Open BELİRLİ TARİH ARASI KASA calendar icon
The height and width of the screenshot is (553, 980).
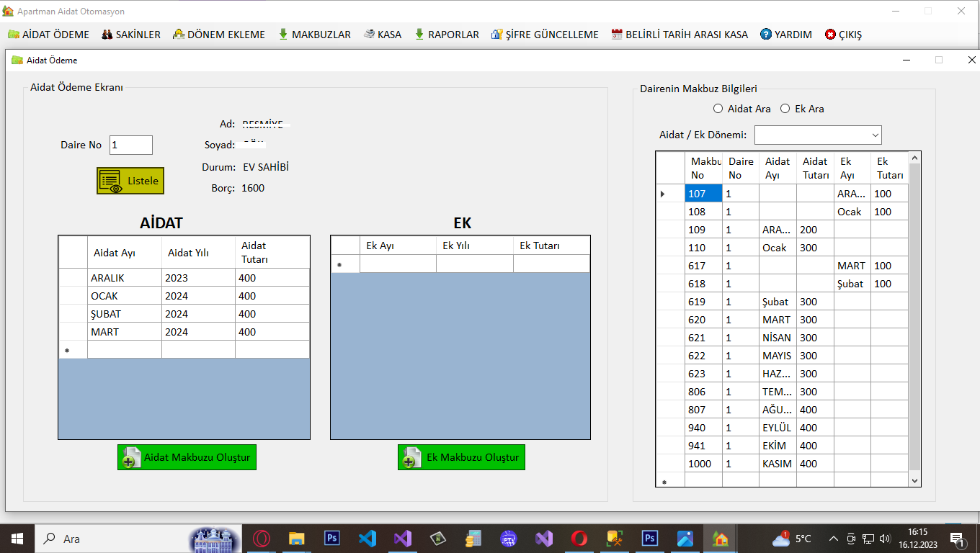click(617, 35)
